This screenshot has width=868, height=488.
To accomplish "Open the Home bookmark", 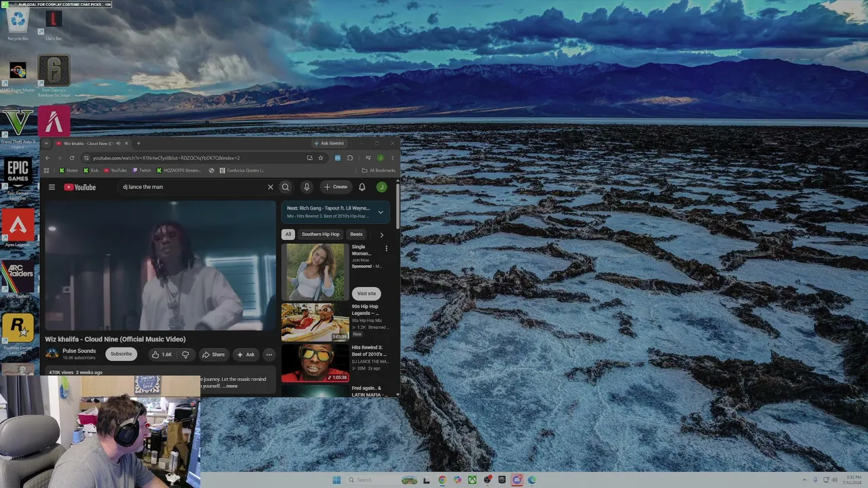I will 68,171.
